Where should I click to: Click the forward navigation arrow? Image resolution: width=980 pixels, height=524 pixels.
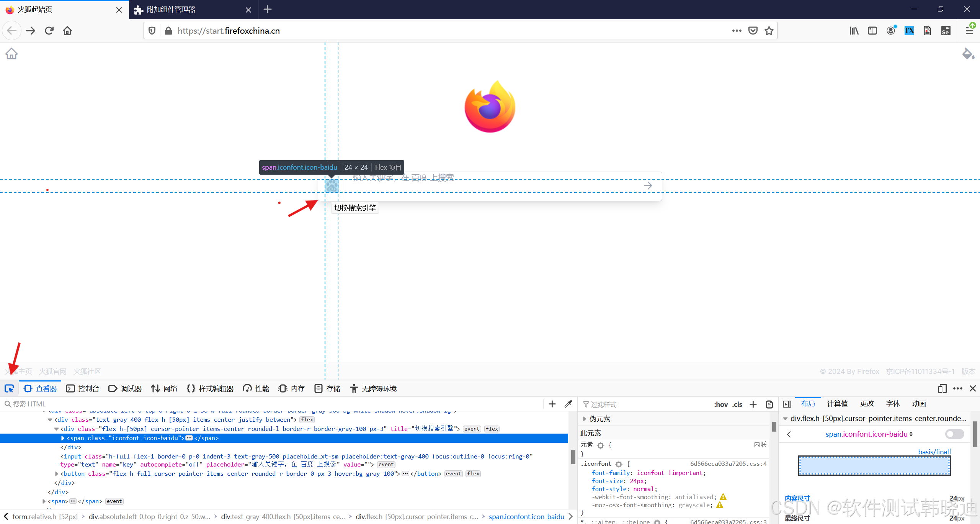point(31,31)
